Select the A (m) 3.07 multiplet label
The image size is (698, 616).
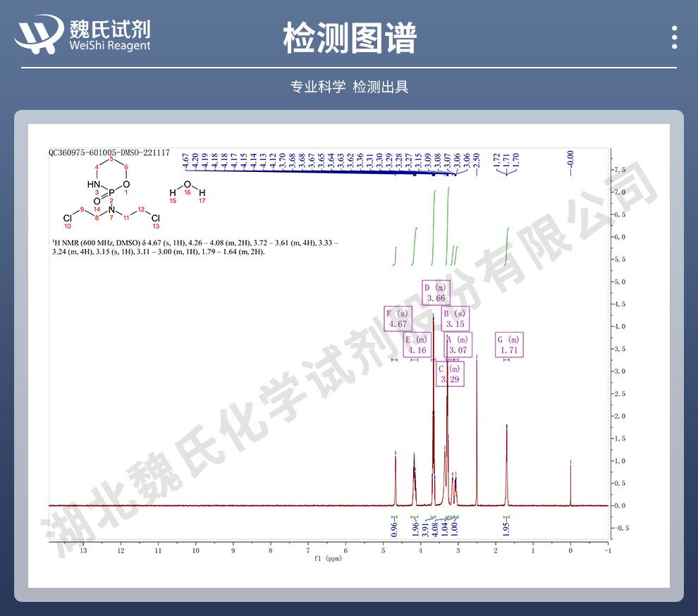coord(458,345)
